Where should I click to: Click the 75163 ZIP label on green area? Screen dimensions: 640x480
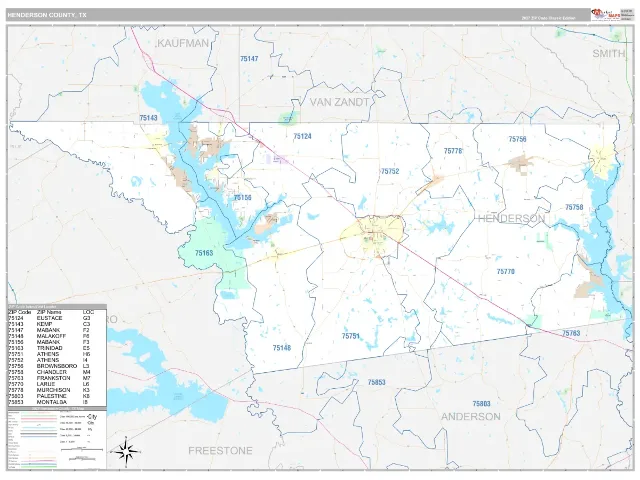click(x=204, y=253)
